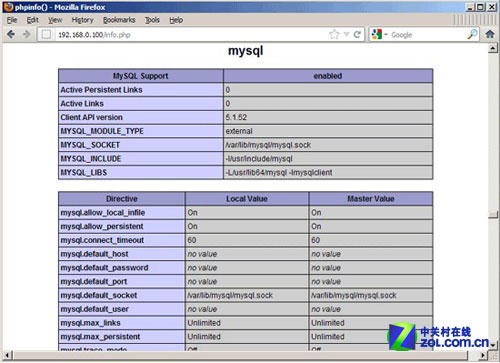Open the Tools menu
Screen dimensions: 500x363
coord(152,20)
